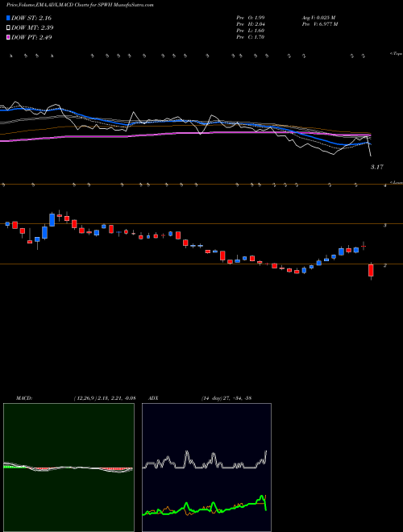Click the magenta DOW PT legend swatch
Screen dimensions: 403x532
point(9,37)
